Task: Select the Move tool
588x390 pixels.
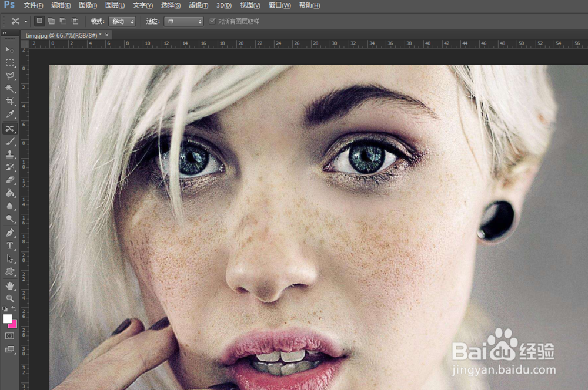Action: 10,49
